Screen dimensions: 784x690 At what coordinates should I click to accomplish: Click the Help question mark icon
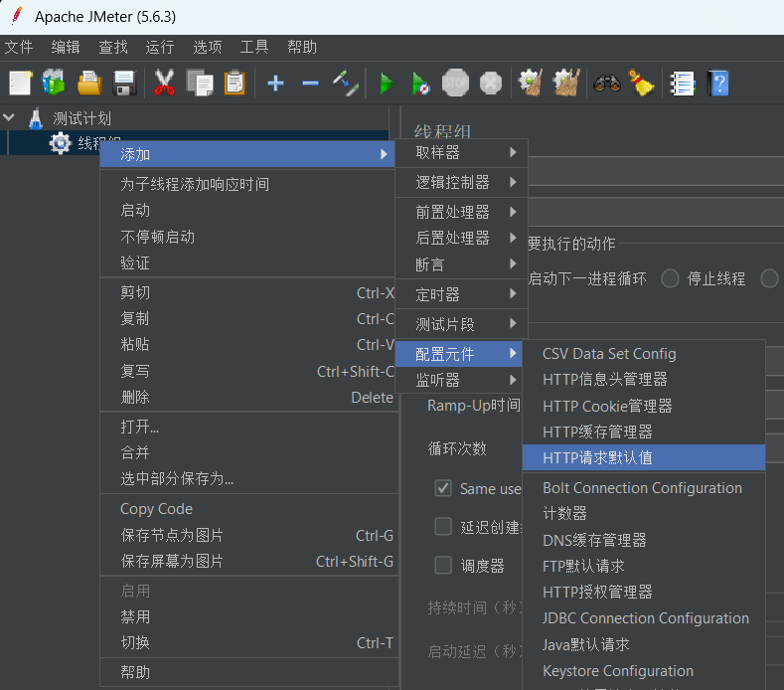tap(718, 84)
